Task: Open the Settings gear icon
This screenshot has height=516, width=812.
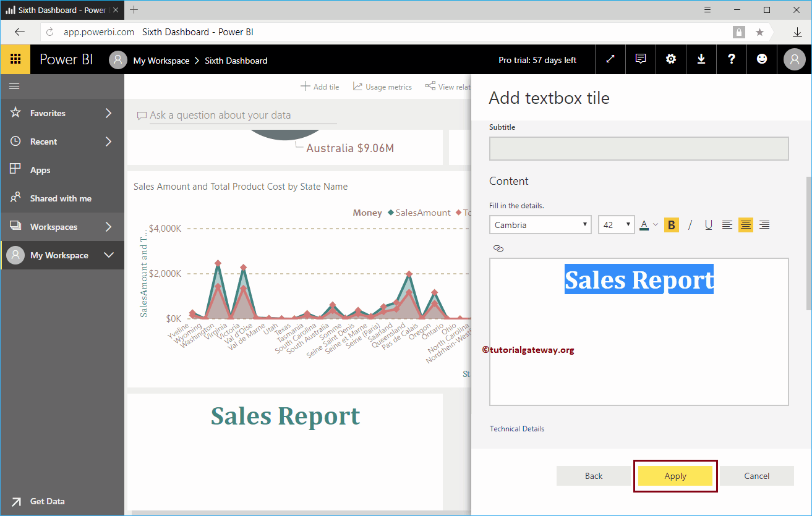Action: click(671, 59)
